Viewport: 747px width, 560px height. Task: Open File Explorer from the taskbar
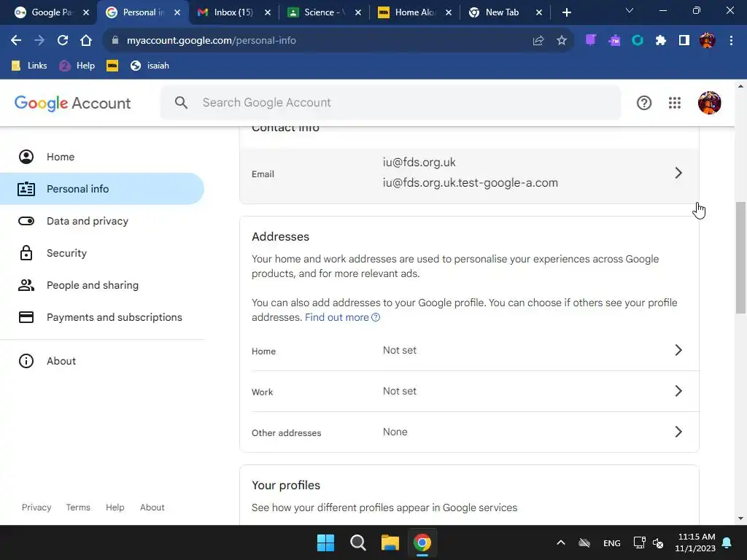(x=390, y=542)
